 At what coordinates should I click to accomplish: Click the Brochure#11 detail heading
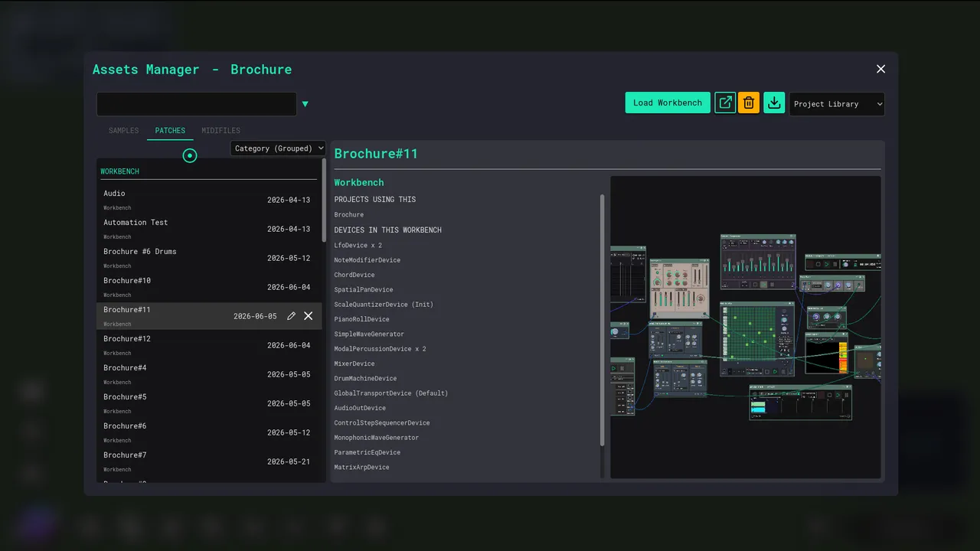pyautogui.click(x=376, y=154)
